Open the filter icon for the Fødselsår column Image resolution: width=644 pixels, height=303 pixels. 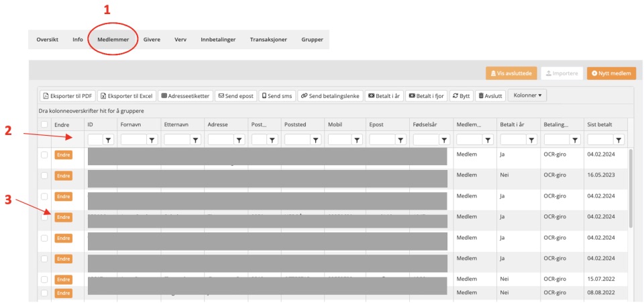443,140
